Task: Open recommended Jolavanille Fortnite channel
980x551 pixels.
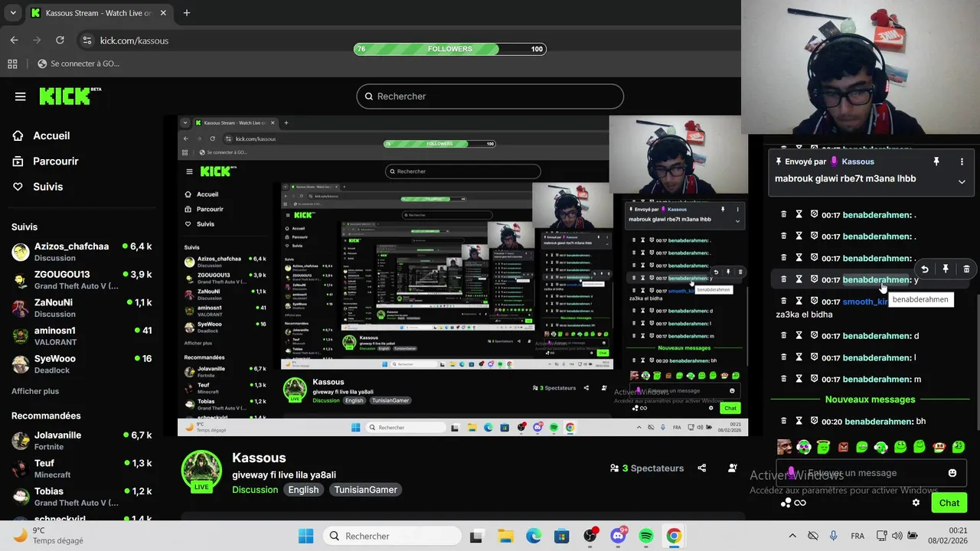Action: click(81, 441)
